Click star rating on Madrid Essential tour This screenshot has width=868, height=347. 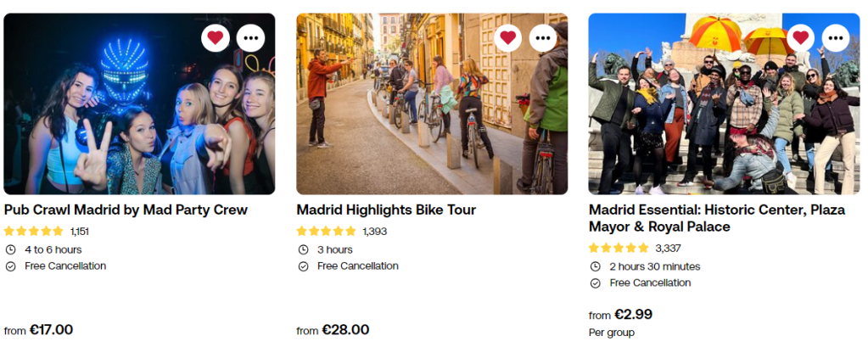click(619, 248)
